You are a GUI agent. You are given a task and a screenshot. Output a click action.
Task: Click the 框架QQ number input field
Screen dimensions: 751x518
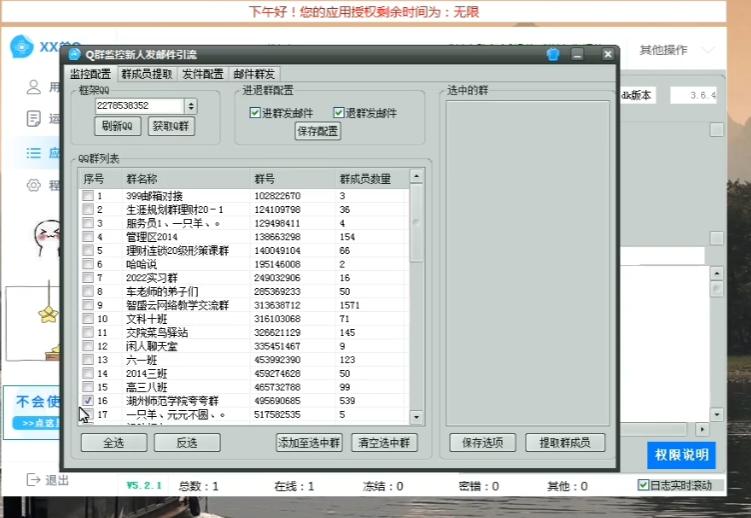(140, 106)
